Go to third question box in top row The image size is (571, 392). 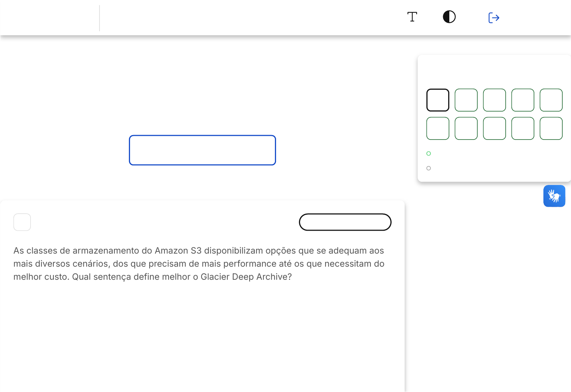tap(494, 100)
